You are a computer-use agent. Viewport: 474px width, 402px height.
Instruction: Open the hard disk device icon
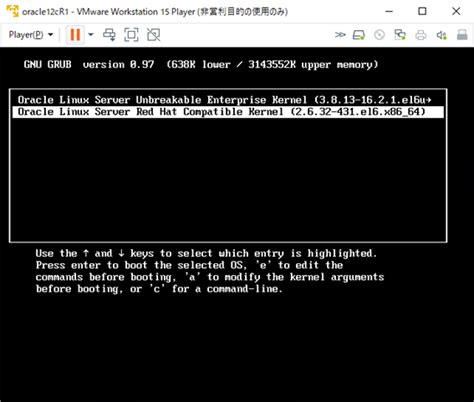[x=359, y=35]
